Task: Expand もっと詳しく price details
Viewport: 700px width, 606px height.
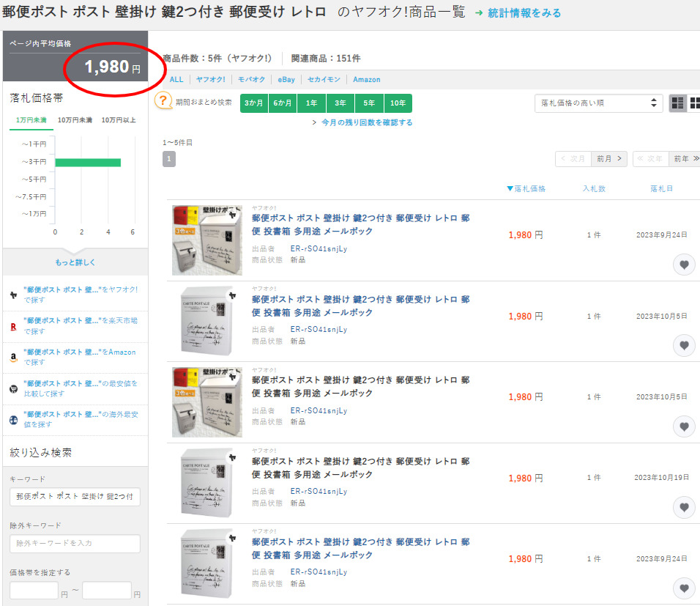Action: 75,262
